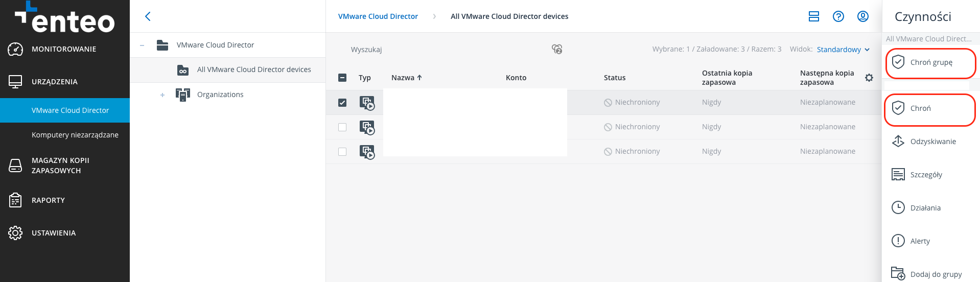Screen dimensions: 980x282
Task: Open the help question mark icon
Action: coord(838,16)
